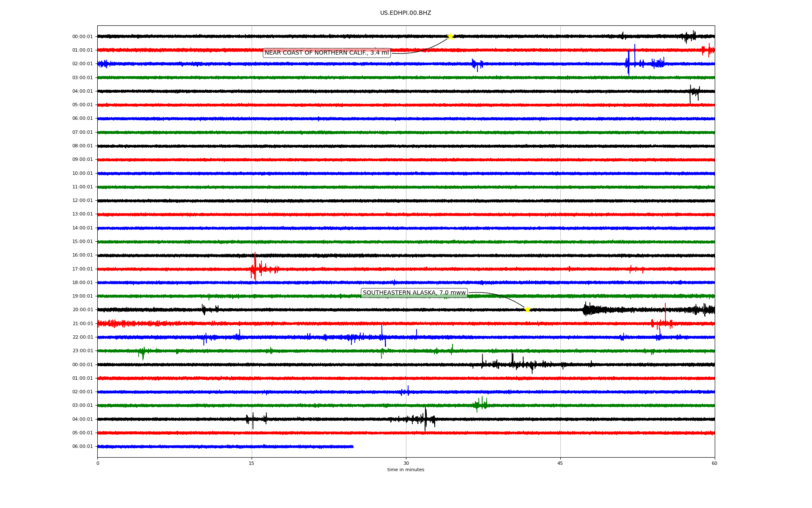
Task: Click the 20:00:01 row label
Action: [x=82, y=310]
